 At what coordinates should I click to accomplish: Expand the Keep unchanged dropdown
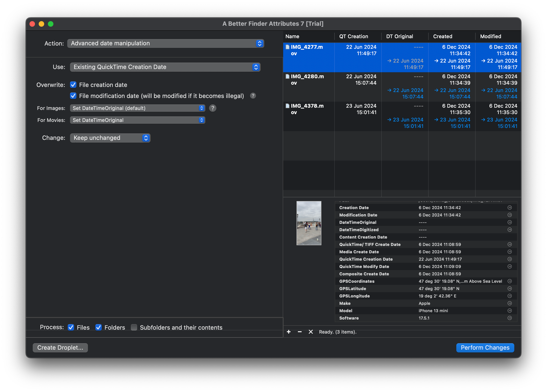tap(110, 138)
